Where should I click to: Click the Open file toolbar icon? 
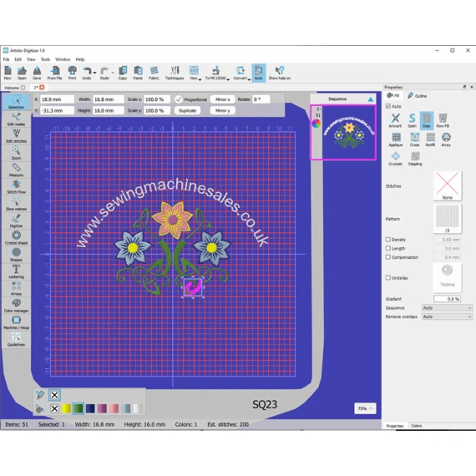tap(22, 73)
